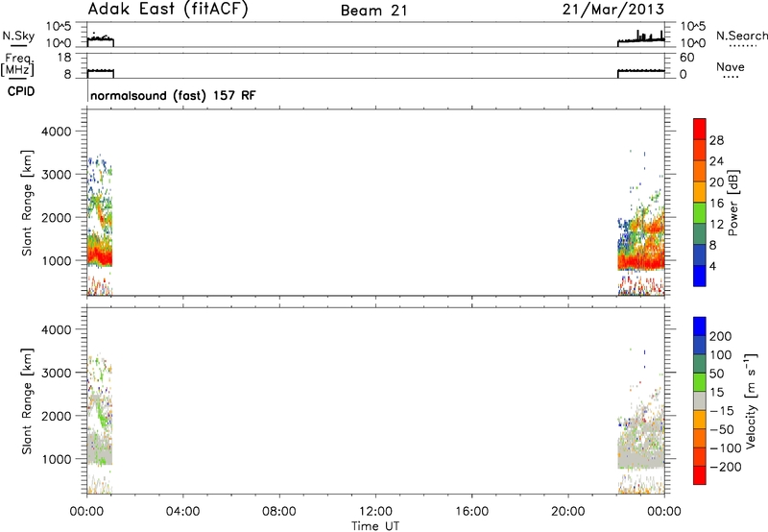Click the 60 Nave axis tick label

(686, 58)
